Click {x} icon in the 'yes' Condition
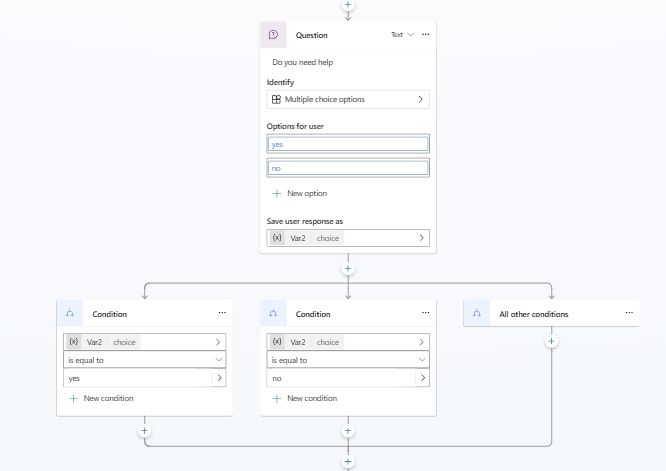This screenshot has width=666, height=471. click(x=73, y=342)
